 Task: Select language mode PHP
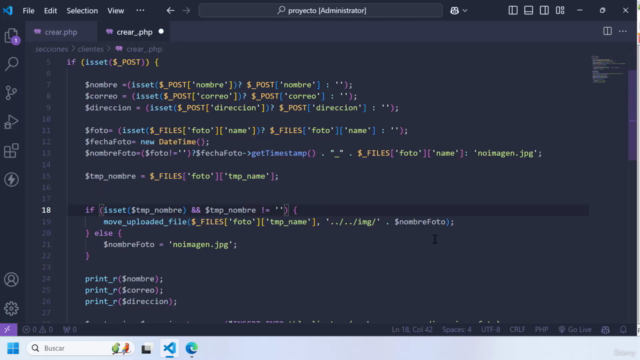coord(541,329)
